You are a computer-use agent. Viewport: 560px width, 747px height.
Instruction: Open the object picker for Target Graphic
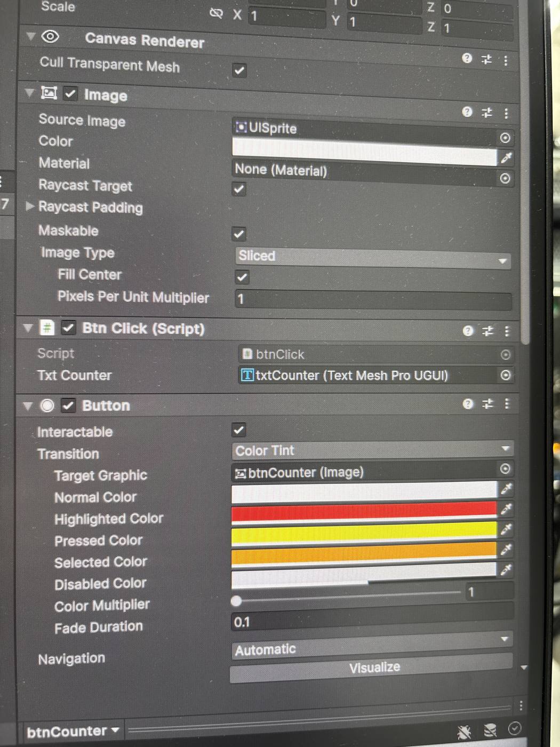click(505, 468)
